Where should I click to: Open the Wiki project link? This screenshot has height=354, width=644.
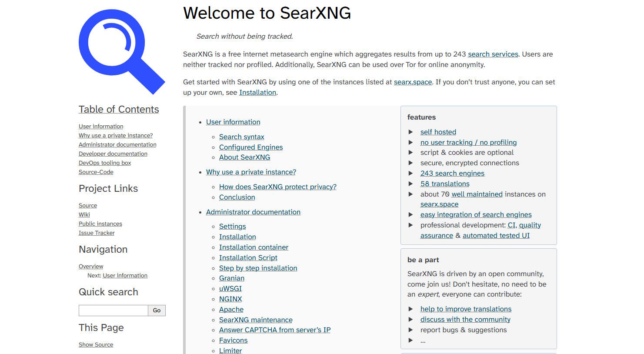(x=84, y=215)
